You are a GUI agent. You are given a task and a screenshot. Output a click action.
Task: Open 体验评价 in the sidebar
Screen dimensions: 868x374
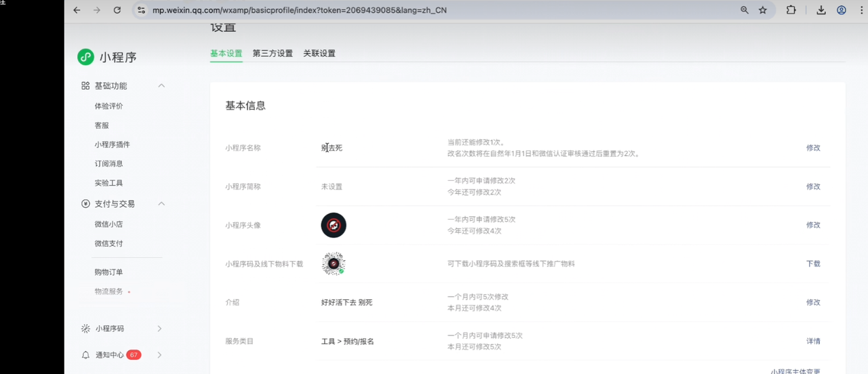[109, 106]
